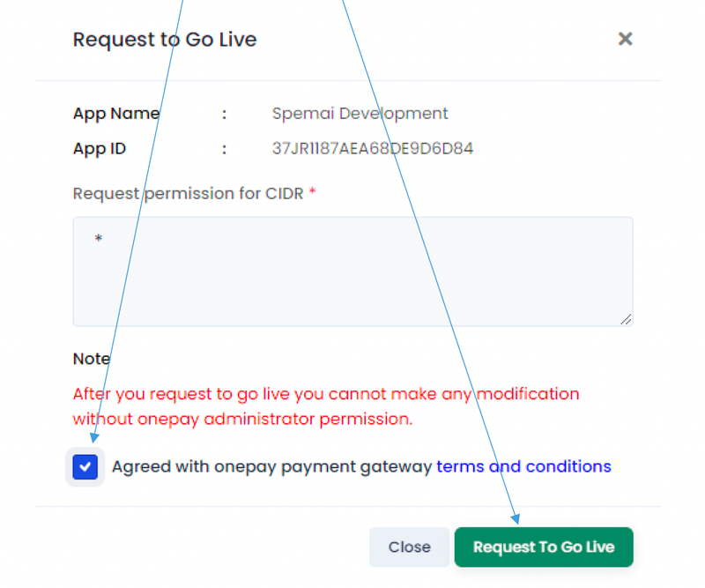Click the App ID field label
Screen dimensions: 705x588
pos(100,149)
